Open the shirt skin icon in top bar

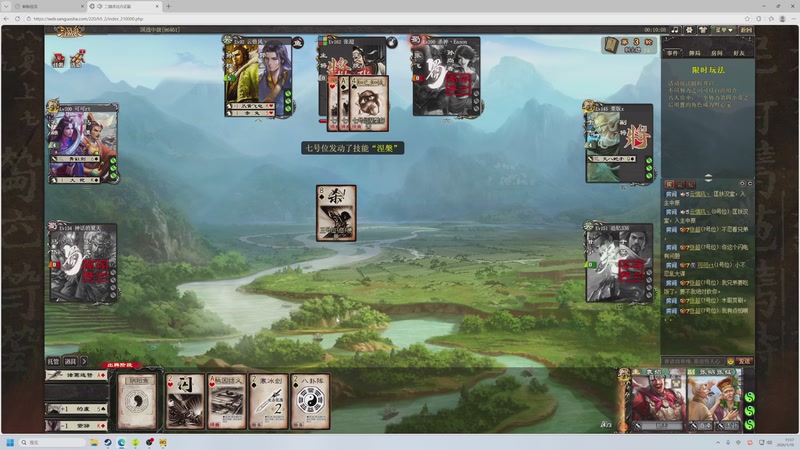coord(703,30)
